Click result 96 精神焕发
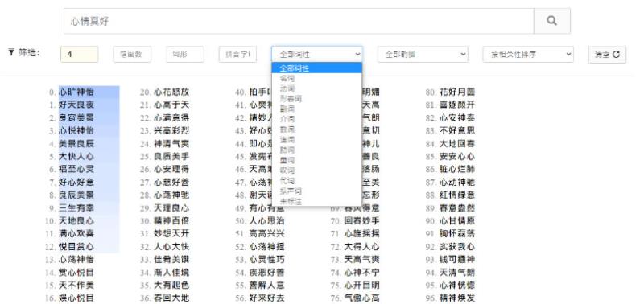 [457, 298]
